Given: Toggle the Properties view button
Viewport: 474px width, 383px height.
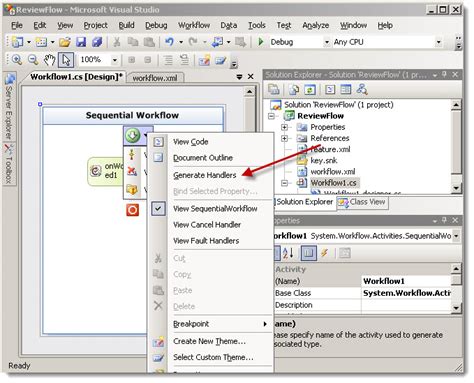Looking at the screenshot, I should point(308,254).
